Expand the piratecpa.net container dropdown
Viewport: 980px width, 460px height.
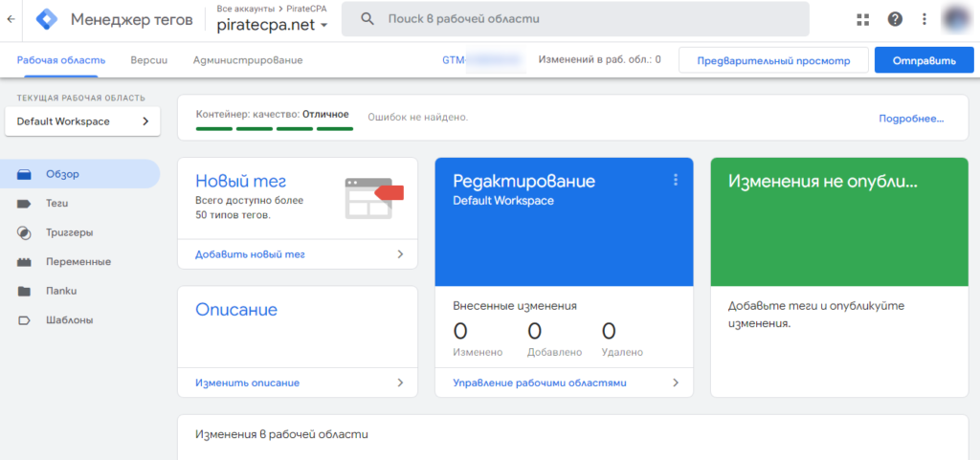[273, 26]
